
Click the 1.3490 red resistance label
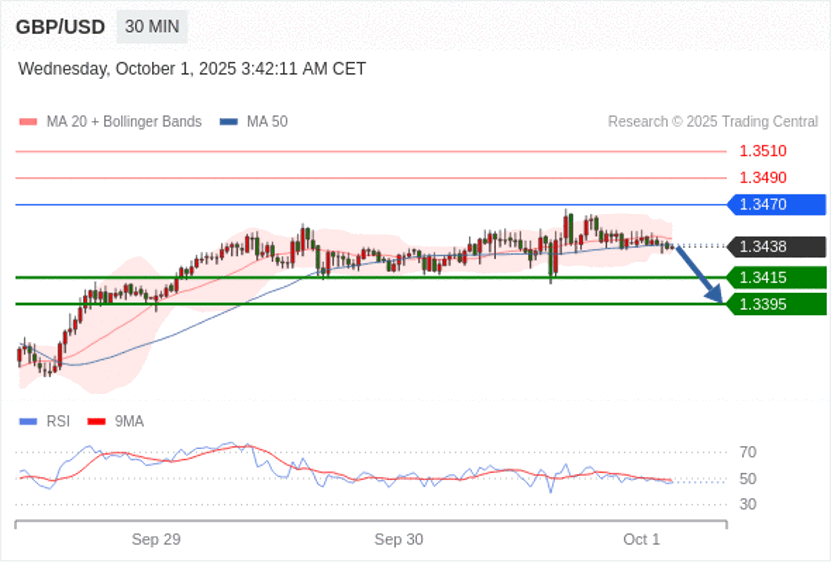point(763,178)
